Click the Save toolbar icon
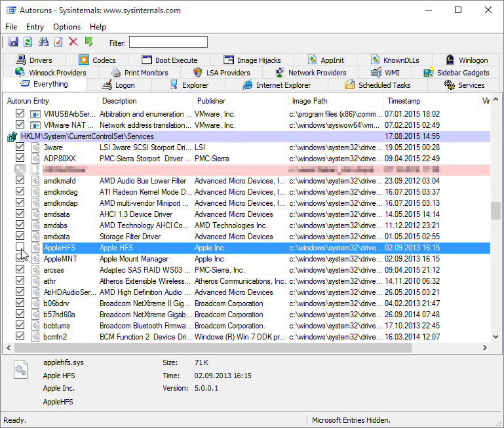 point(13,42)
